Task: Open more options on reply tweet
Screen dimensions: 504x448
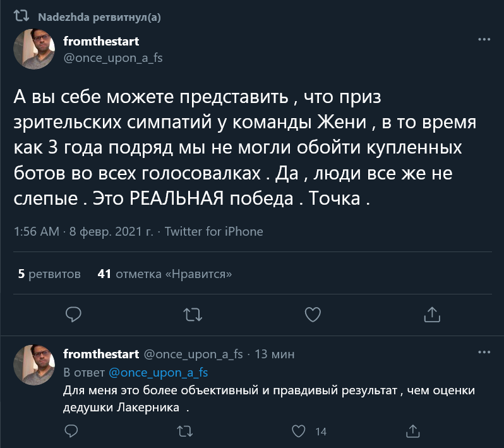Action: pos(484,352)
